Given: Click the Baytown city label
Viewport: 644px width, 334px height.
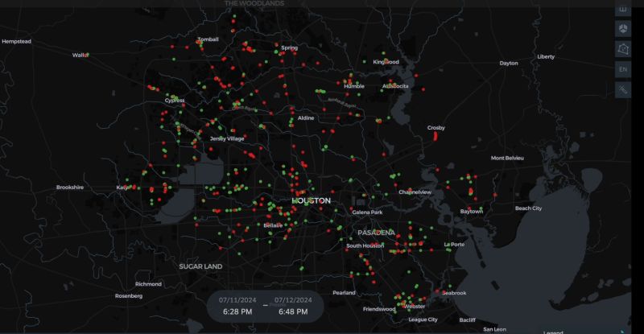Looking at the screenshot, I should [472, 211].
